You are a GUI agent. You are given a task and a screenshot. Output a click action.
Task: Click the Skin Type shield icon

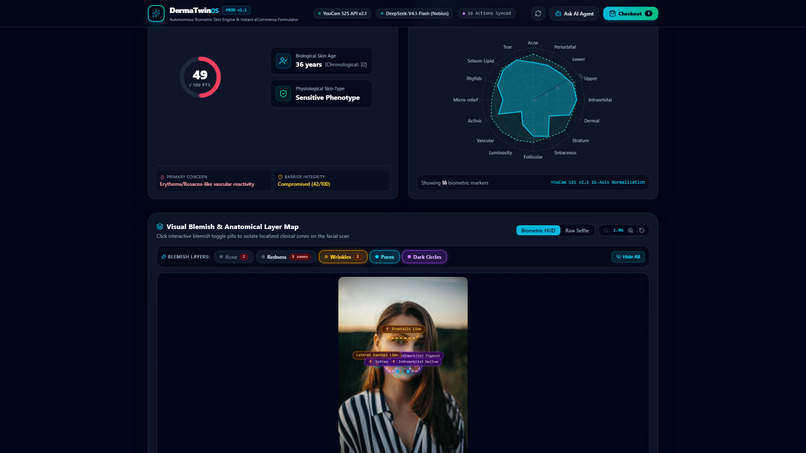point(283,94)
